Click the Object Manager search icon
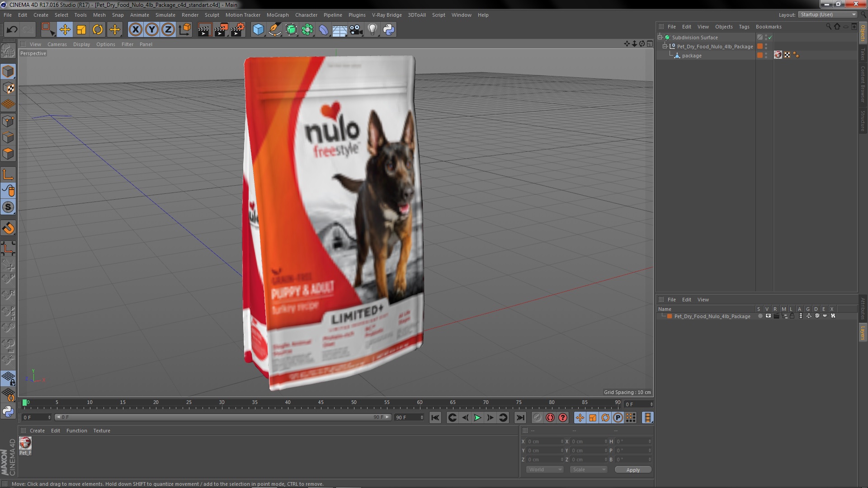Screen dimensions: 868x488 coord(828,27)
